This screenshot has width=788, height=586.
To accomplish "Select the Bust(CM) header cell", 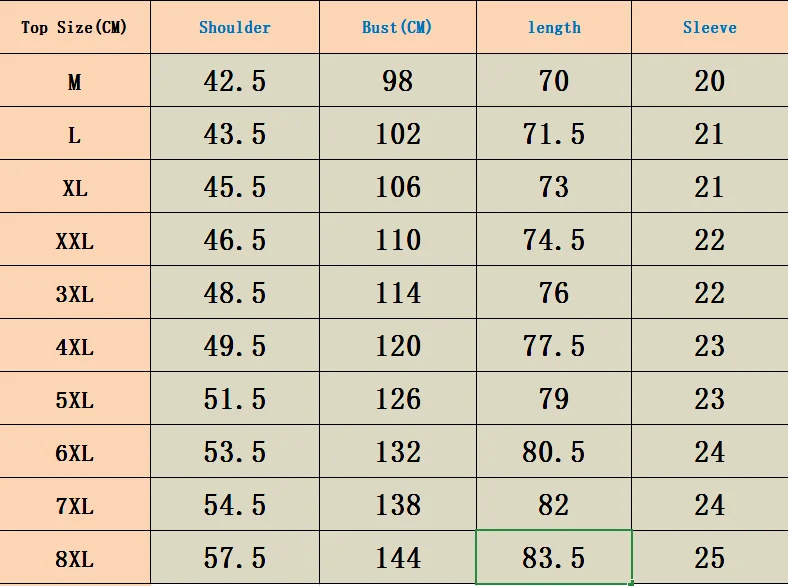I will [398, 27].
